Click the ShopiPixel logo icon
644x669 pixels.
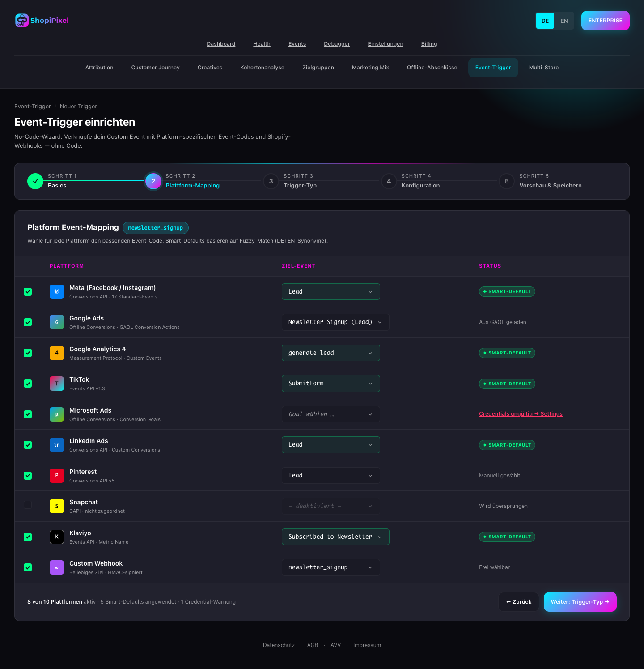click(x=22, y=20)
